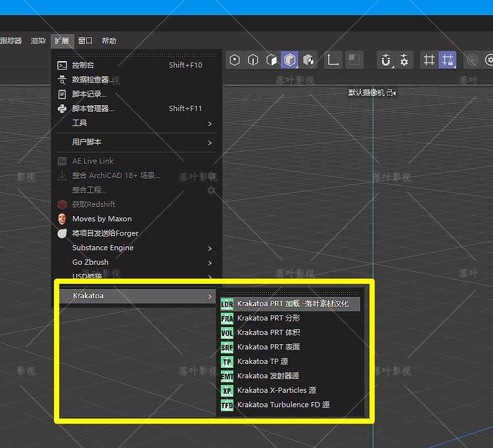
Task: Enable the Axis mode L-shaped icon
Action: click(333, 60)
